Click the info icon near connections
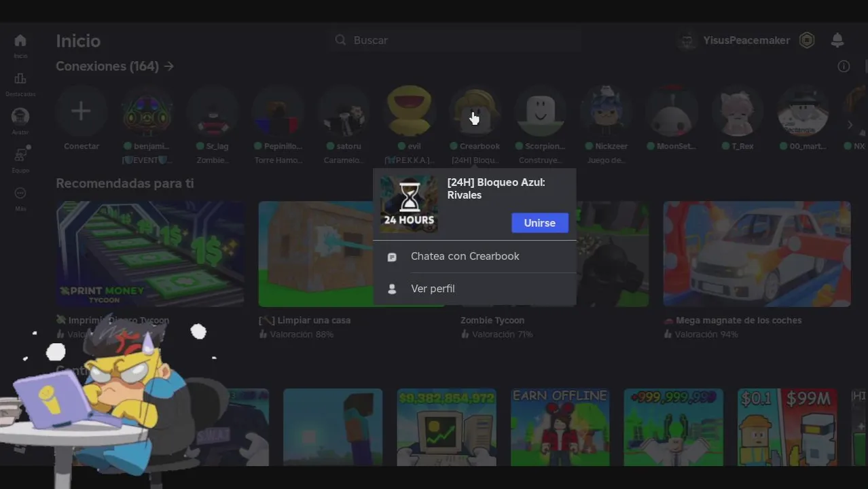The width and height of the screenshot is (868, 489). (844, 66)
